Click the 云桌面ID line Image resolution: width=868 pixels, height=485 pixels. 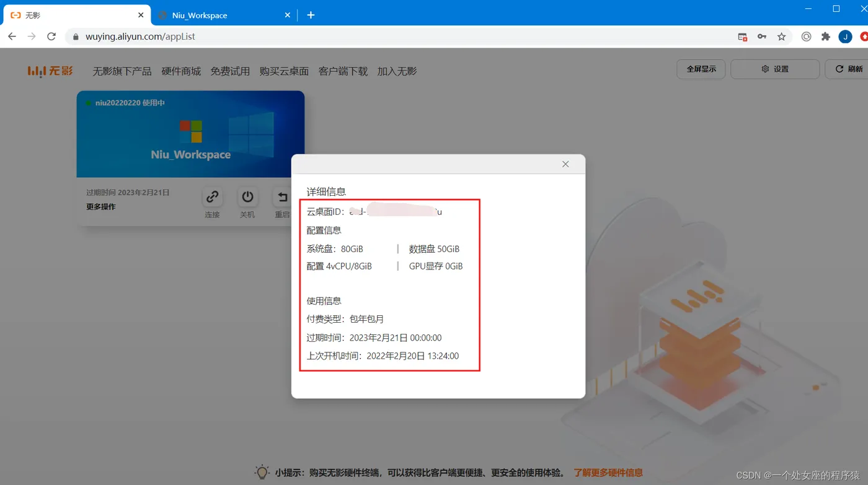point(374,212)
